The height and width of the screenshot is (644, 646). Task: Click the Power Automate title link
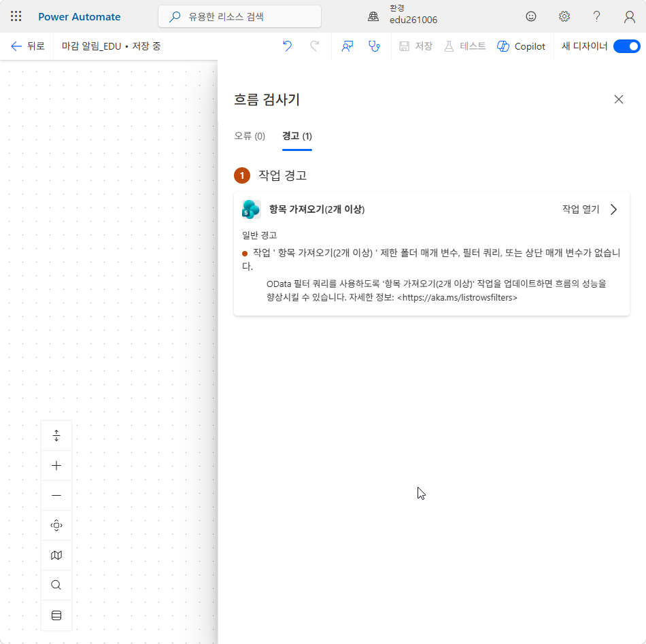[x=80, y=17]
